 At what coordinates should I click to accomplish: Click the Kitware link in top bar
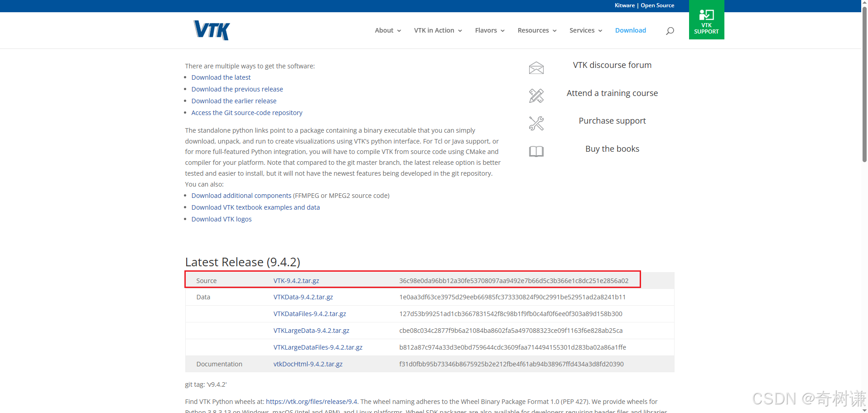pos(625,5)
